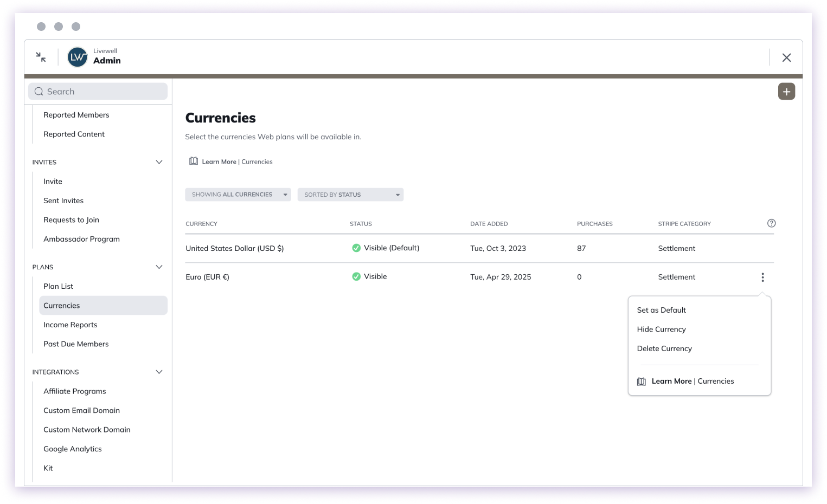The width and height of the screenshot is (827, 504).
Task: Open Kit integration
Action: click(x=48, y=468)
